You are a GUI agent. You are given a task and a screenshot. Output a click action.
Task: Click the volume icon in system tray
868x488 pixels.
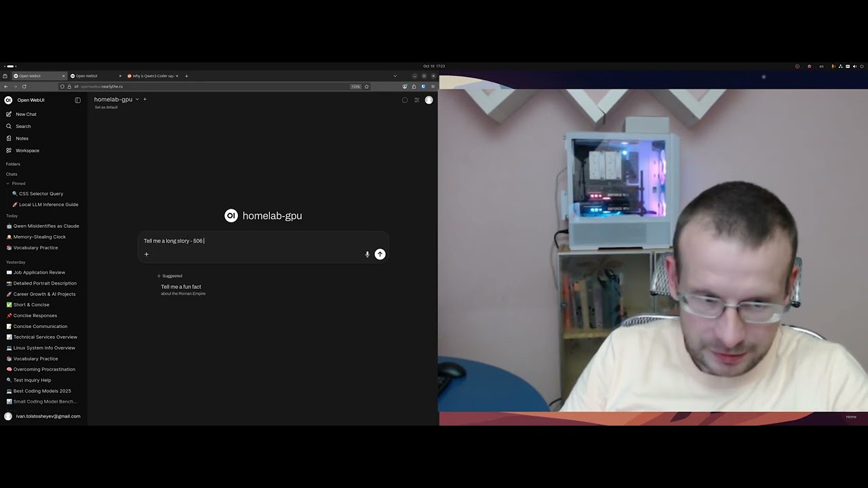point(855,66)
